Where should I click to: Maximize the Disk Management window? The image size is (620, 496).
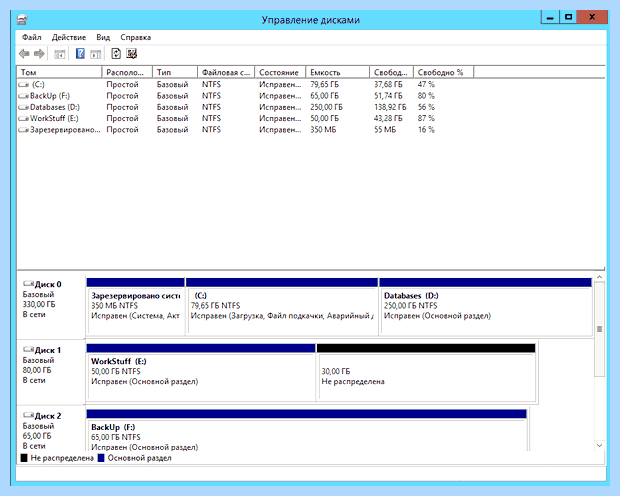(x=568, y=17)
